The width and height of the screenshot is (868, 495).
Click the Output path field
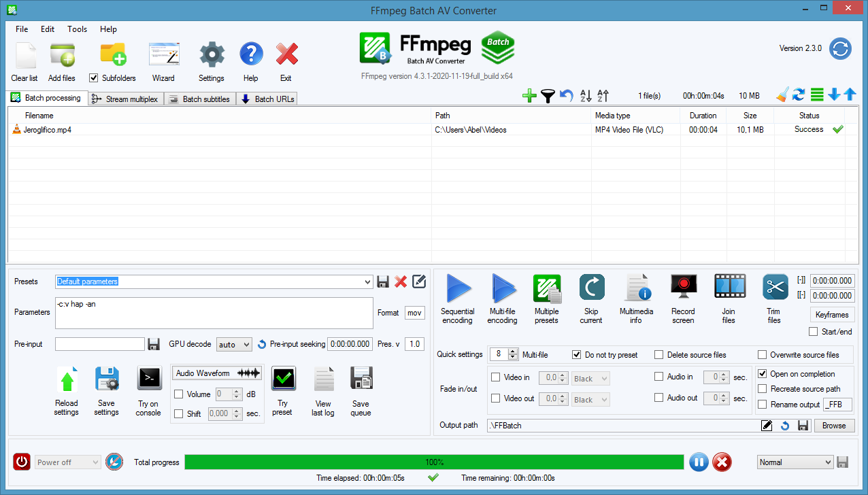(x=623, y=426)
